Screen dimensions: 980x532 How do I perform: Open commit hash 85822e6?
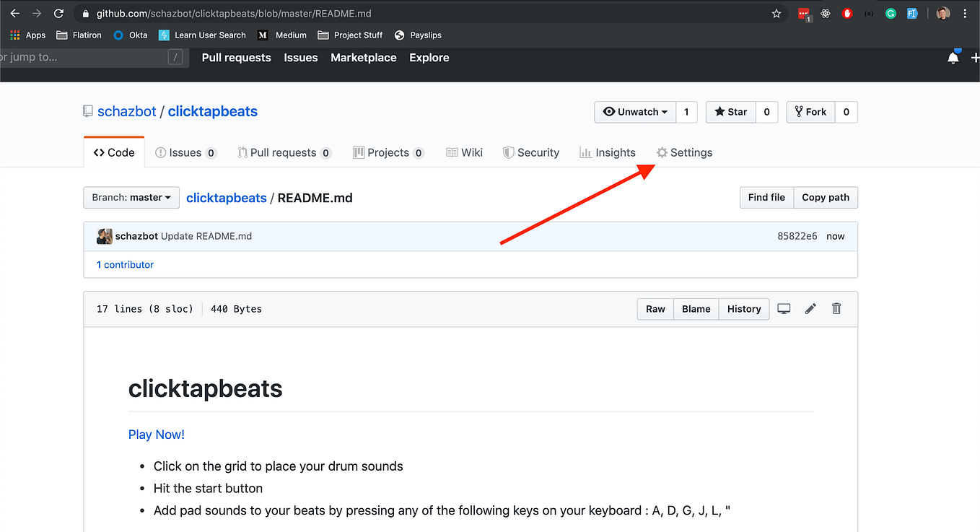797,236
